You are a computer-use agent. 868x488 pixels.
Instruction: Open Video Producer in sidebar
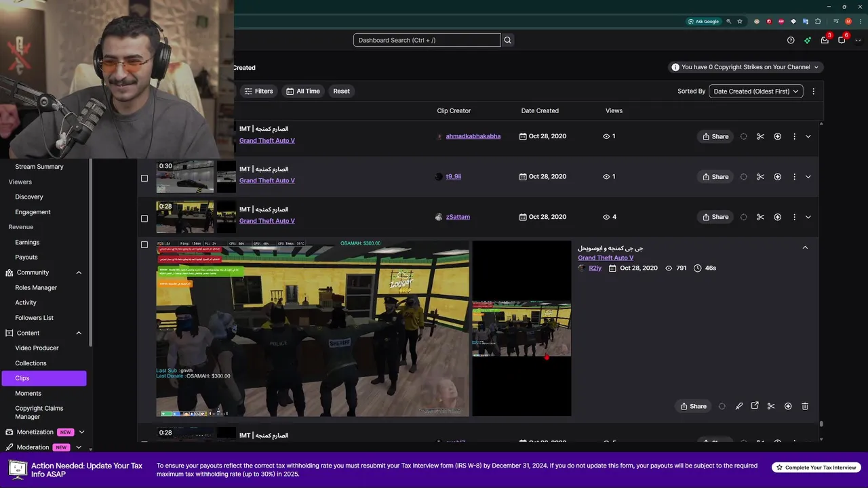coord(37,348)
